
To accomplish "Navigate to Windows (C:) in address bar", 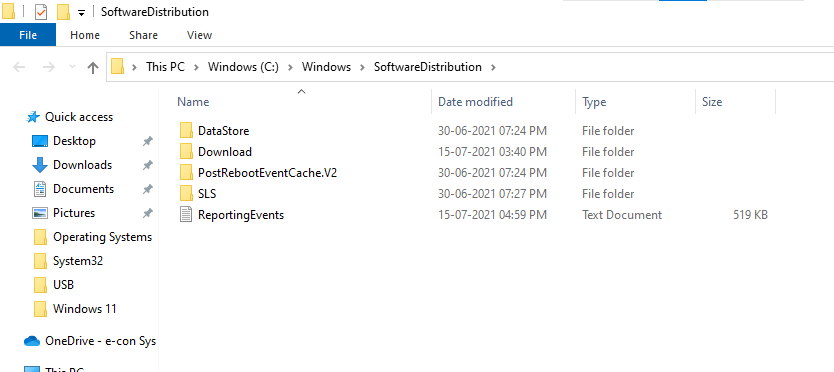I will 243,67.
